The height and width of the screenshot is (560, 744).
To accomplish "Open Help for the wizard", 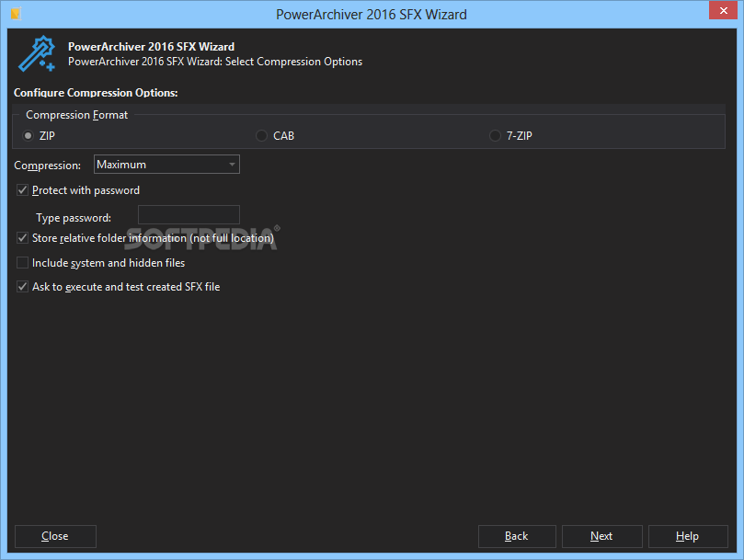I will click(688, 536).
